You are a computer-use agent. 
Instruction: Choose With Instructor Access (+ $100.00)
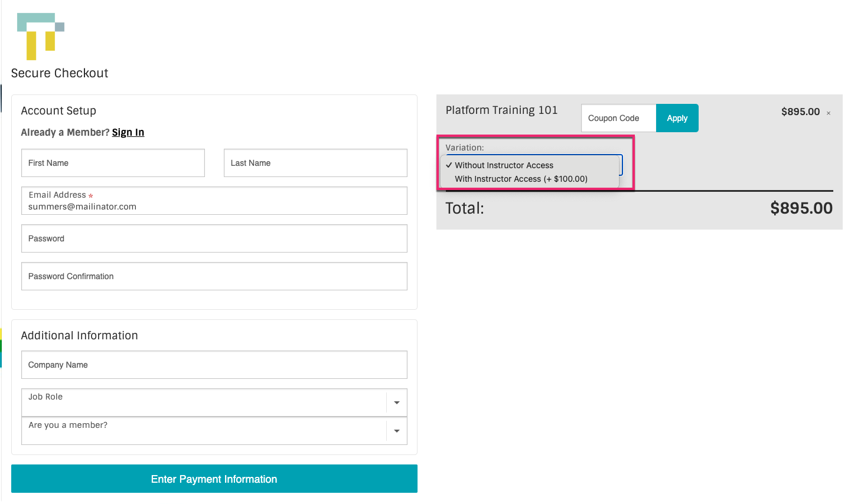click(530, 179)
